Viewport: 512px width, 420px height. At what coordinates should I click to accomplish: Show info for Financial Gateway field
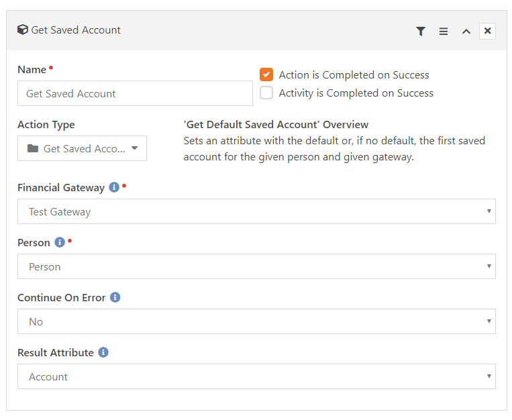(x=114, y=187)
